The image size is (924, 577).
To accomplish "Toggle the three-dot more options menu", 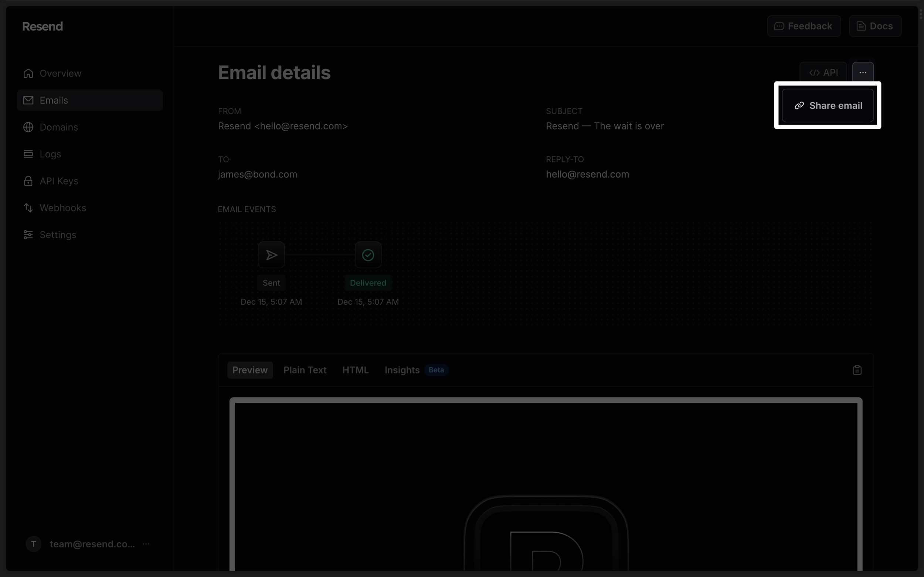I will [x=863, y=72].
